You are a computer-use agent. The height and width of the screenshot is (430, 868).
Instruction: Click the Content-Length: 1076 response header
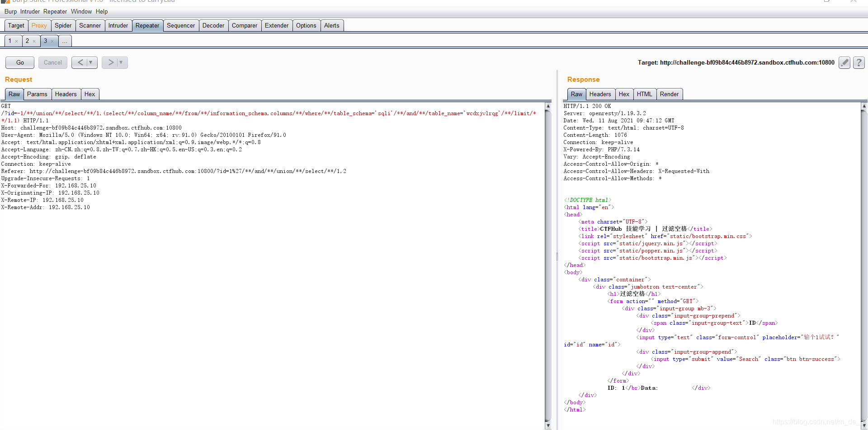(x=595, y=135)
